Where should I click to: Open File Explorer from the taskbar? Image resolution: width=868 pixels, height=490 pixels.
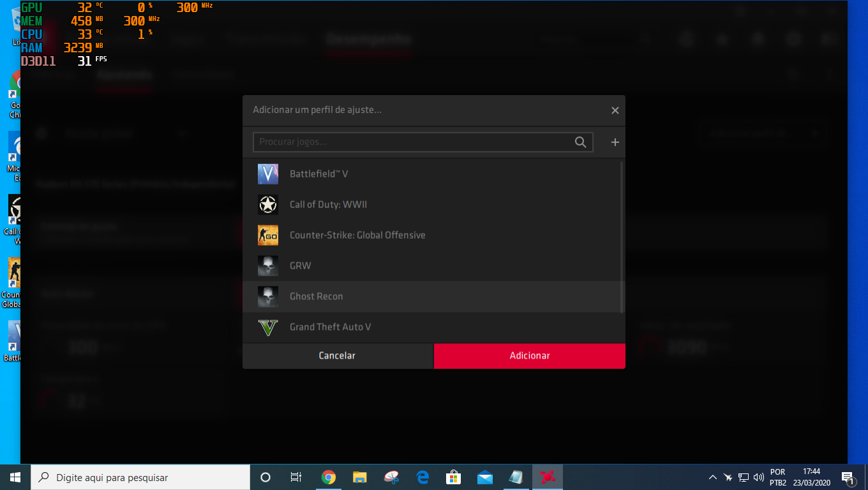(x=360, y=477)
